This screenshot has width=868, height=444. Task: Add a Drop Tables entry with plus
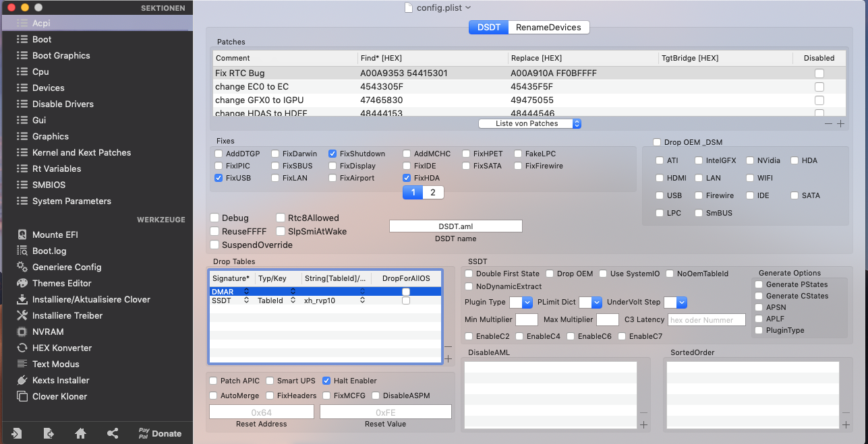pos(448,358)
